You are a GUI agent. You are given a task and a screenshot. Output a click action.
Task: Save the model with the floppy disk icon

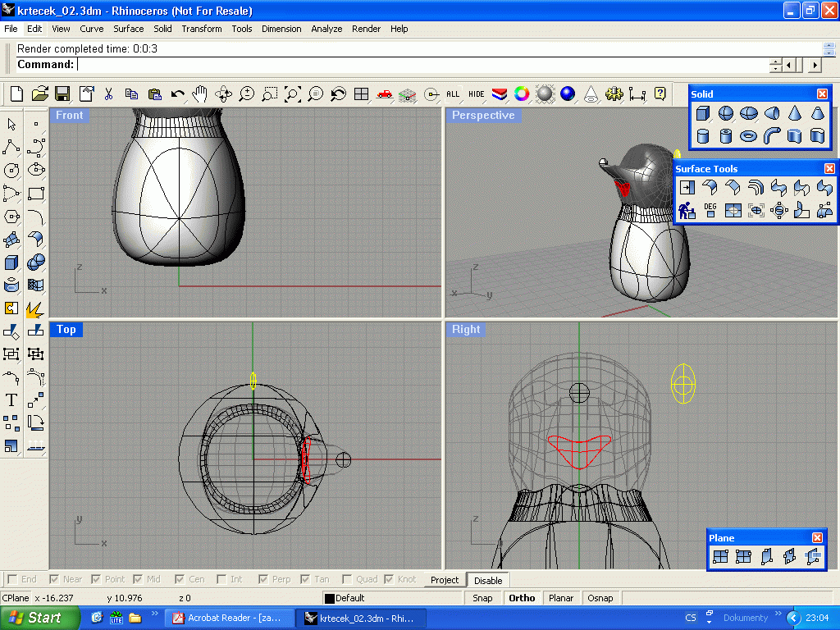click(x=62, y=94)
